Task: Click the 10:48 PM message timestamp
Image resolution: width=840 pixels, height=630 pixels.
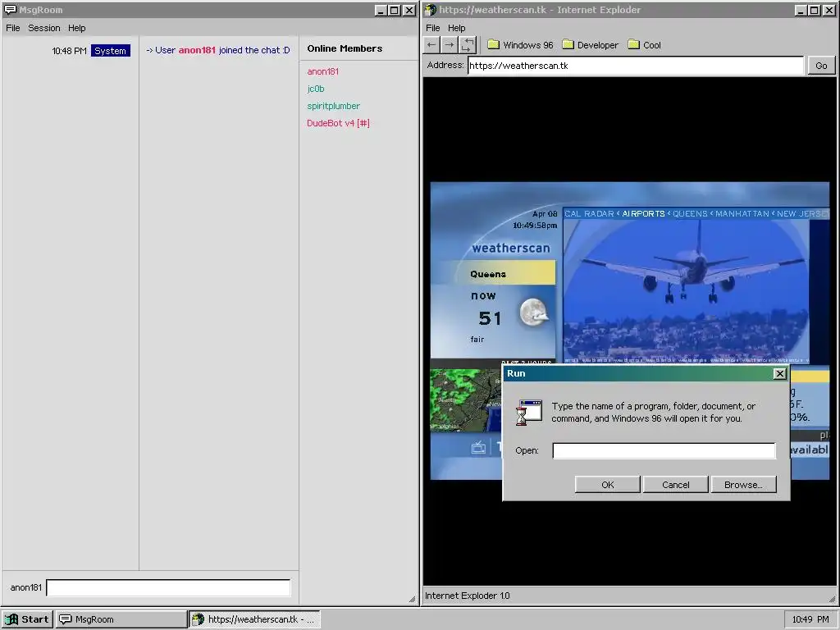Action: [69, 51]
